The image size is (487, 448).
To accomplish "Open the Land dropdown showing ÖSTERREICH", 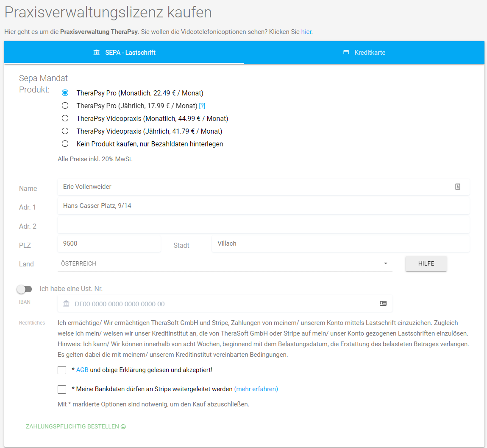I will [x=225, y=263].
